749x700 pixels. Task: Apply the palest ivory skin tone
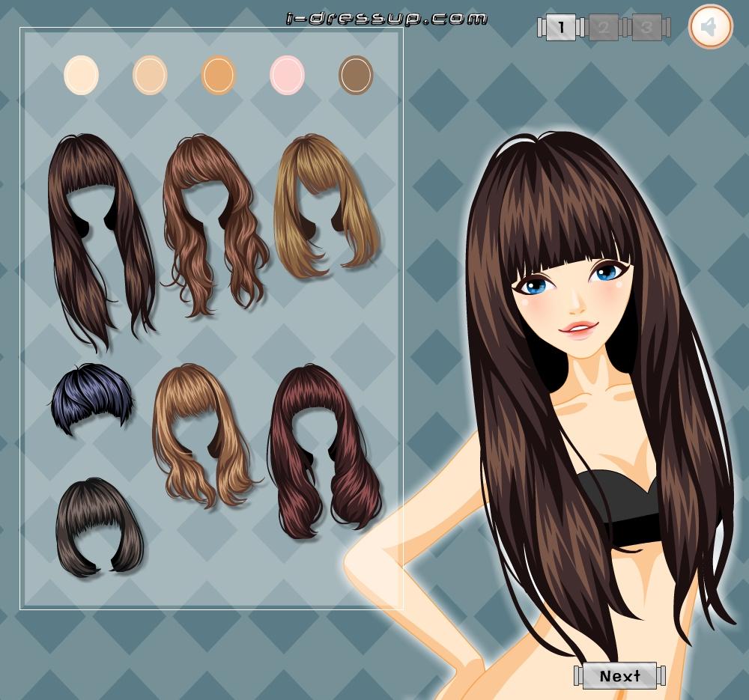(81, 76)
